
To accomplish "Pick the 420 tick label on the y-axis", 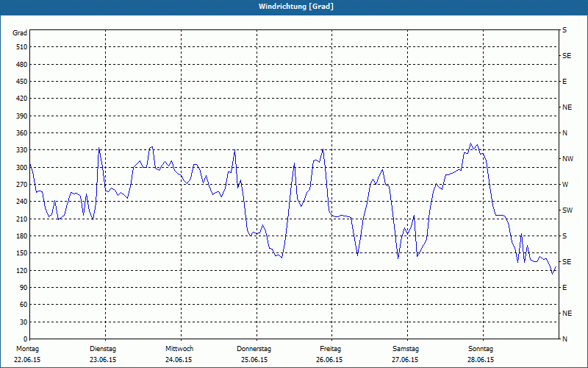I will point(21,99).
